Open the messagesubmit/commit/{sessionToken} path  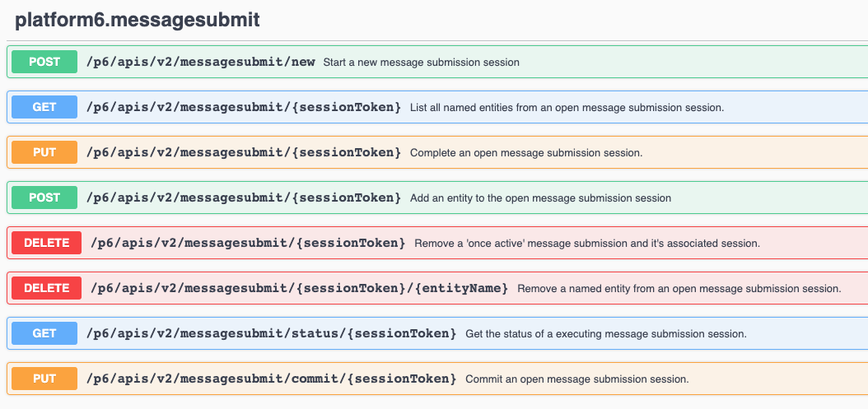point(271,379)
